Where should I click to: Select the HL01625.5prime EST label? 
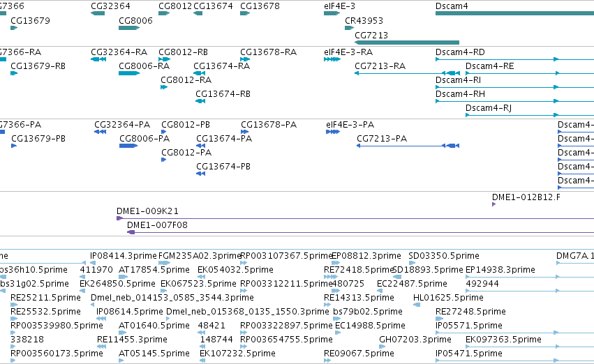448,298
